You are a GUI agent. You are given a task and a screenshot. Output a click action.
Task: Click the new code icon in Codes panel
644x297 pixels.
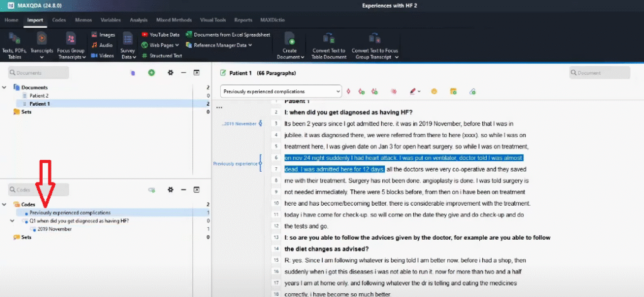pos(152,190)
